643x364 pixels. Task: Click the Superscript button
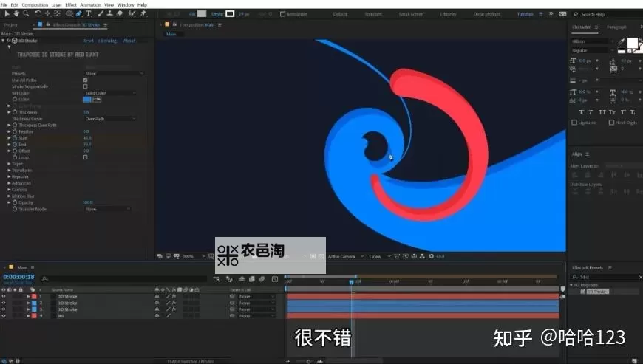[623, 112]
